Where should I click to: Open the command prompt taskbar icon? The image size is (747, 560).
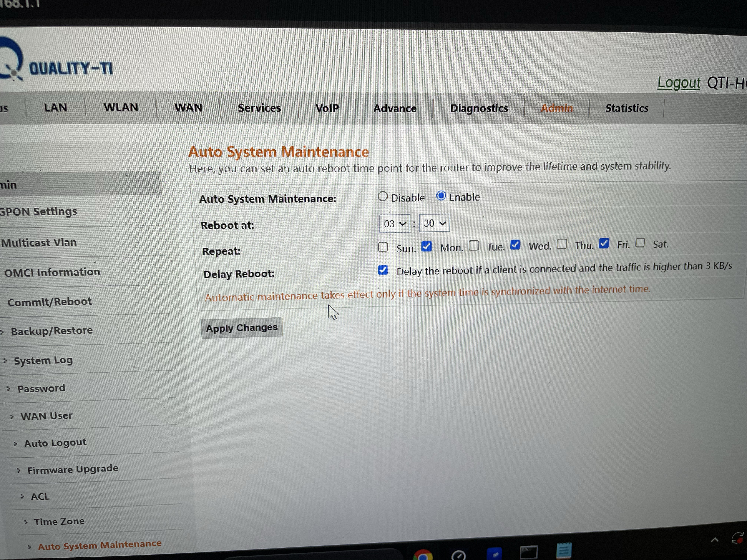point(529,553)
